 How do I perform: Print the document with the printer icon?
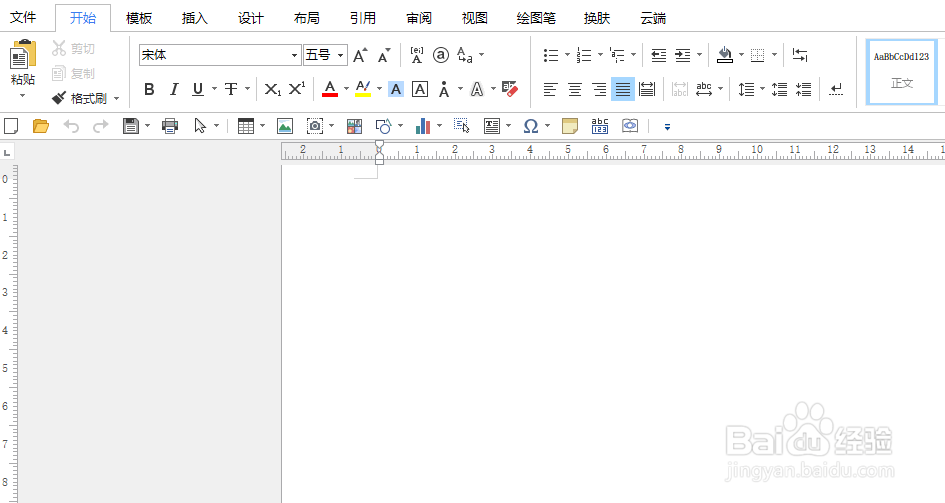coord(170,126)
